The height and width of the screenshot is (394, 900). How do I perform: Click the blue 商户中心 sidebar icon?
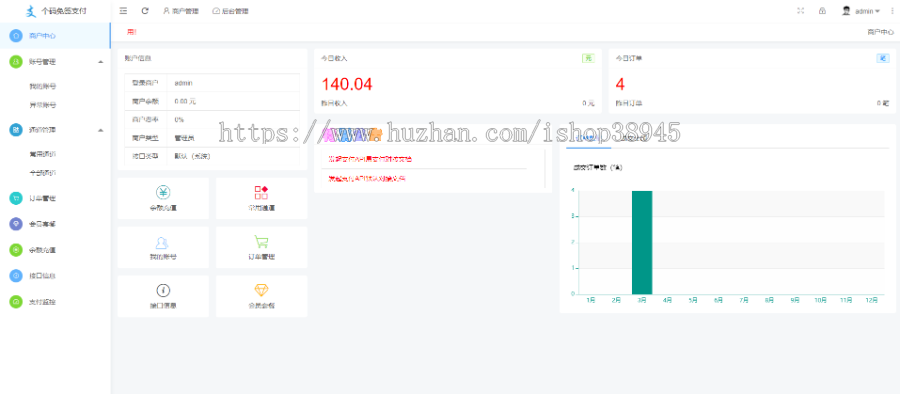(x=15, y=36)
